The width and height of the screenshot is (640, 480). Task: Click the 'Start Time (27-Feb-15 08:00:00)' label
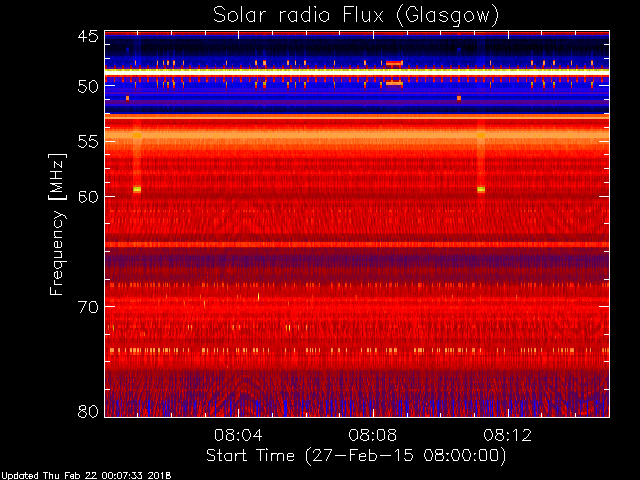coord(356,456)
